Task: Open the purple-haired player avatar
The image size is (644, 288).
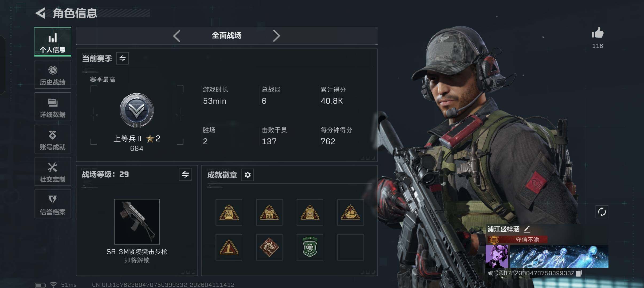Action: pyautogui.click(x=497, y=257)
